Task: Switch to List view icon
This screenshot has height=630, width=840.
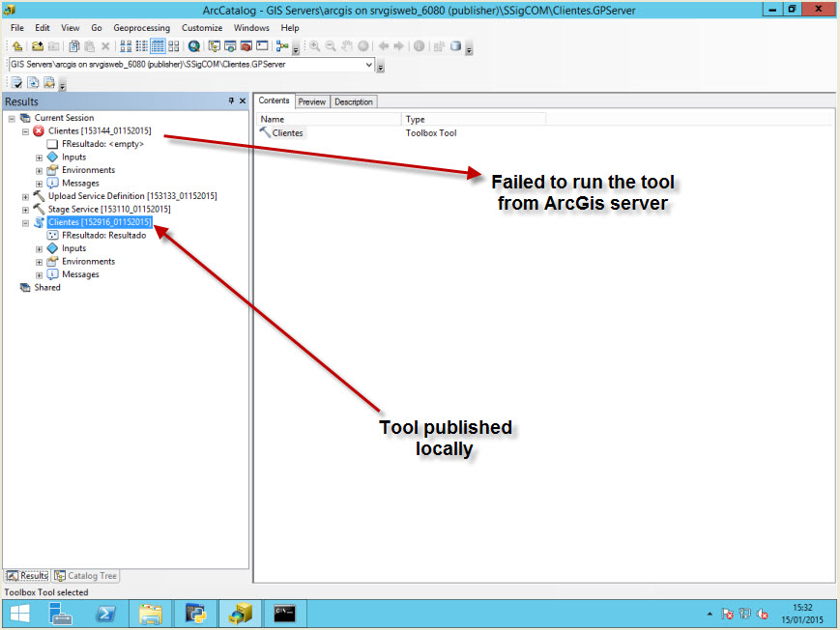Action: [x=141, y=46]
